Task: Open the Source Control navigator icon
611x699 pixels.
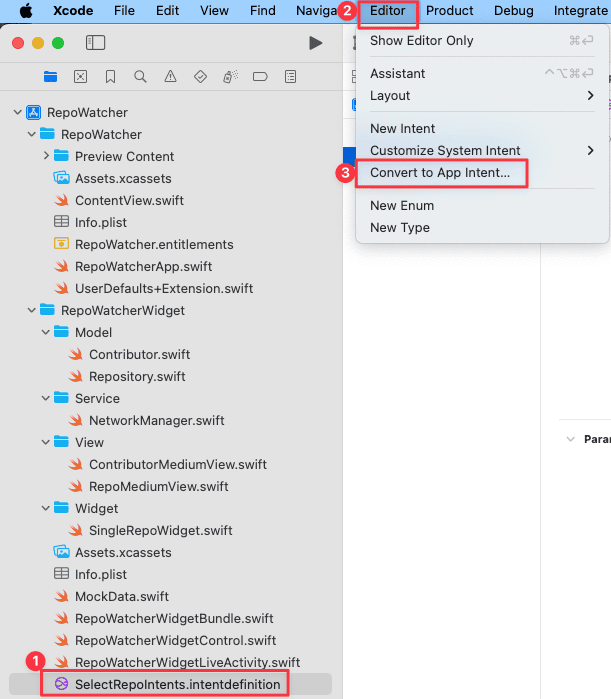Action: tap(80, 77)
